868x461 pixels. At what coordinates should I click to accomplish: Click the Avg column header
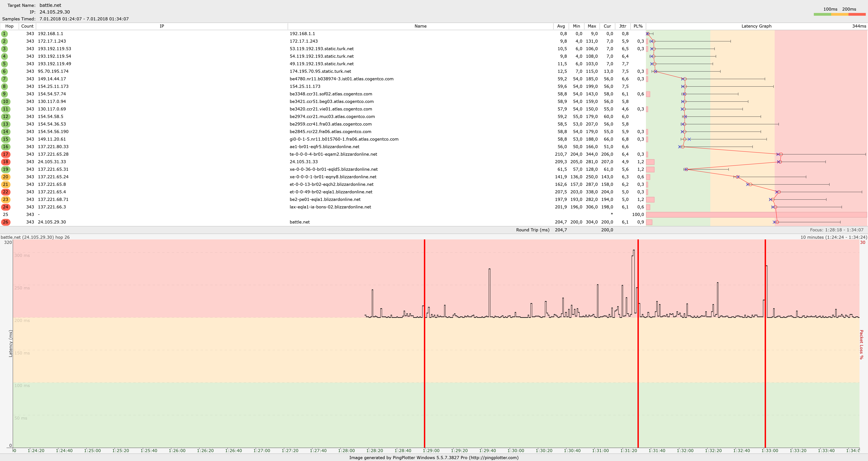pyautogui.click(x=561, y=26)
